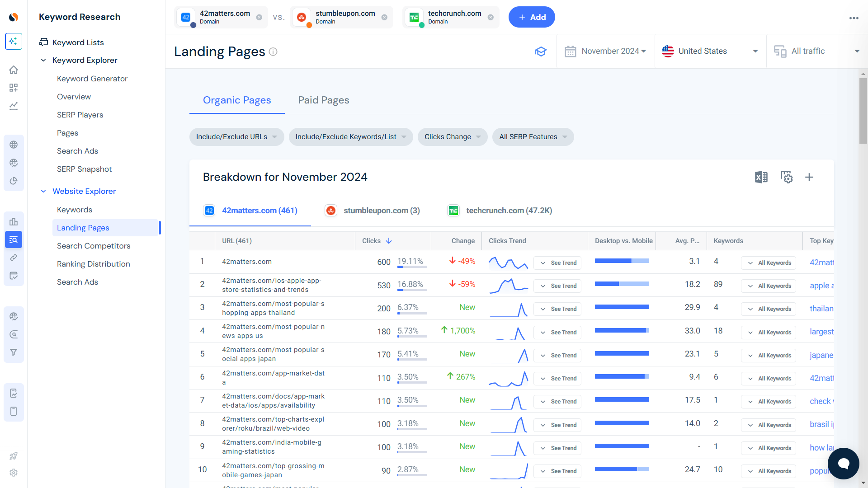
Task: Click the graduation cap tutorial icon
Action: [x=541, y=52]
